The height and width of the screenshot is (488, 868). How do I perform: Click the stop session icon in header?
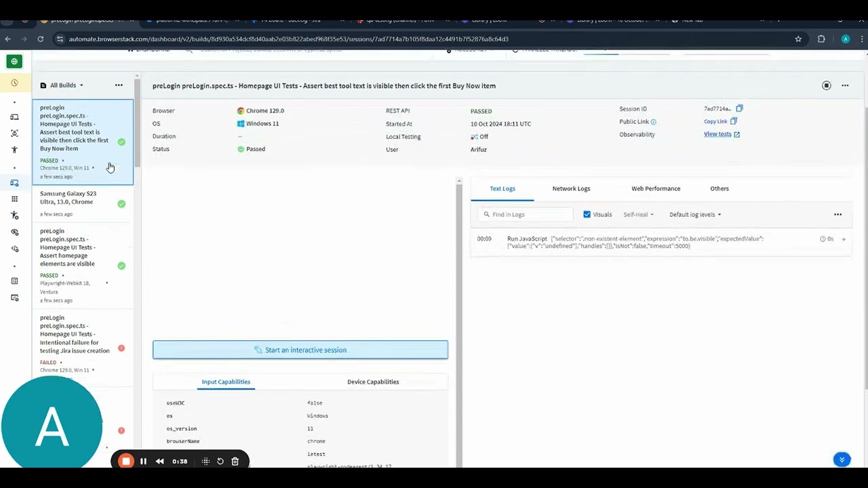tap(826, 85)
